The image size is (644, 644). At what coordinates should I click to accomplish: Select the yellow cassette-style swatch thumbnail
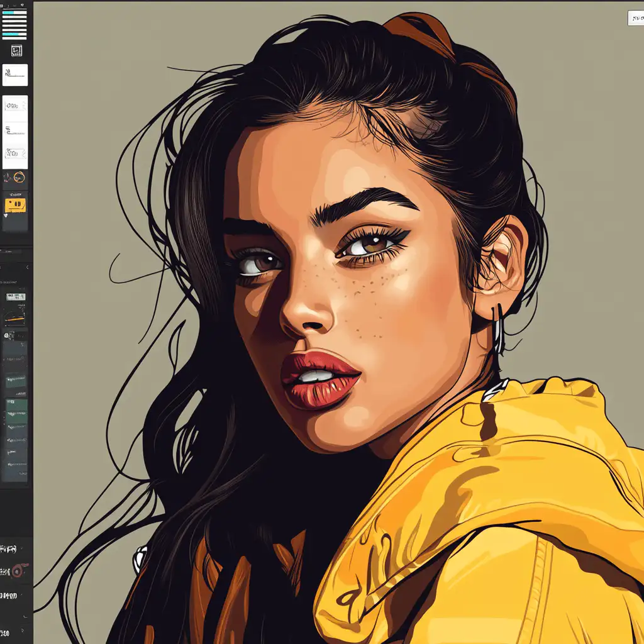[x=15, y=204]
